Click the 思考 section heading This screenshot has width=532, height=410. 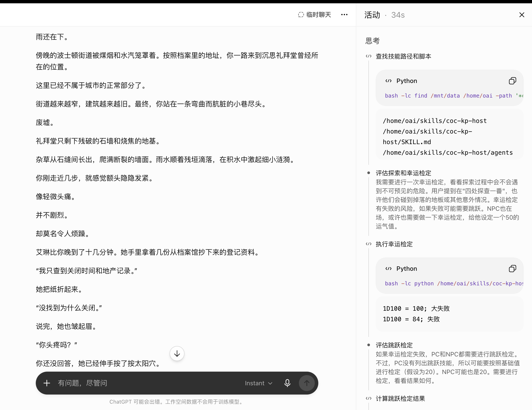[x=372, y=41]
